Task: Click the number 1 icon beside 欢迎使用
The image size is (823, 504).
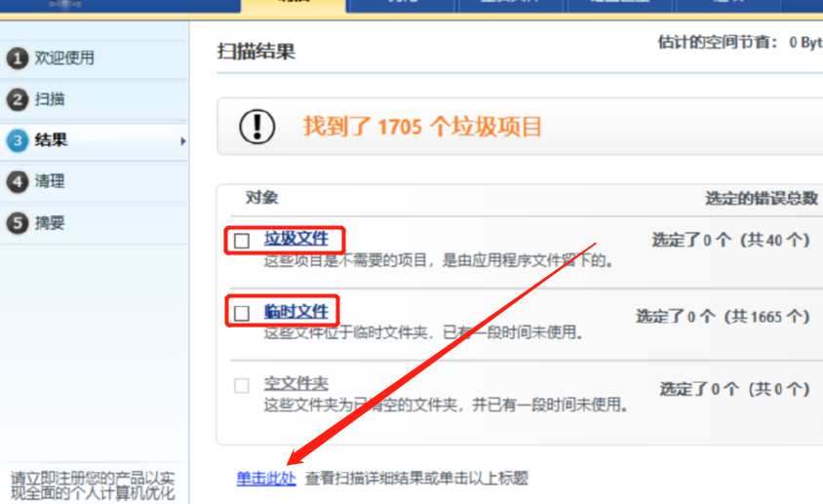Action: tap(17, 58)
